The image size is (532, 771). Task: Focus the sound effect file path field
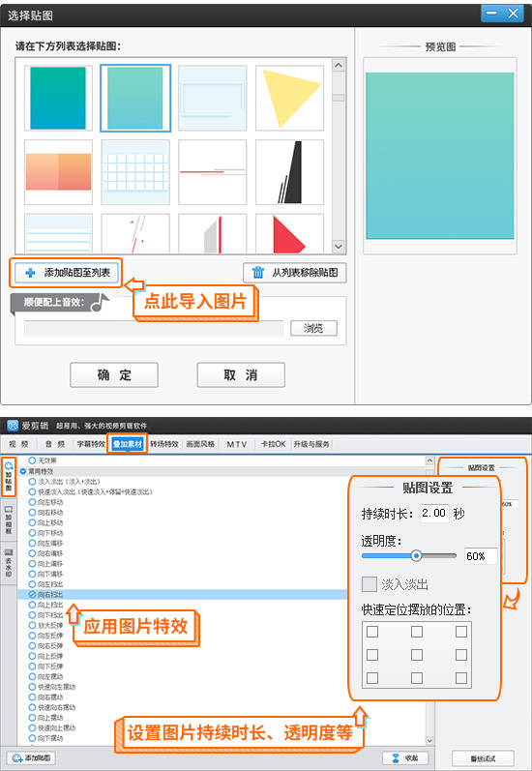point(154,328)
